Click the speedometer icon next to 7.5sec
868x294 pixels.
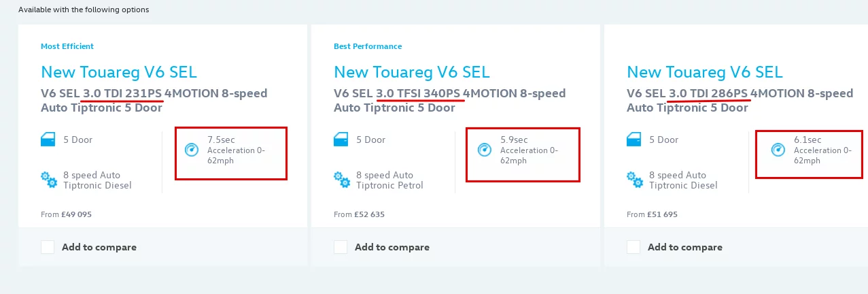(x=191, y=150)
